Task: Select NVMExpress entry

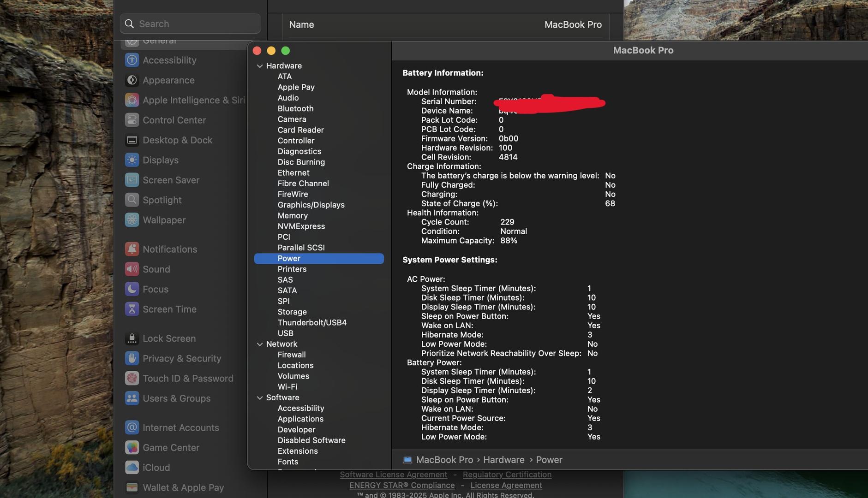Action: tap(301, 226)
